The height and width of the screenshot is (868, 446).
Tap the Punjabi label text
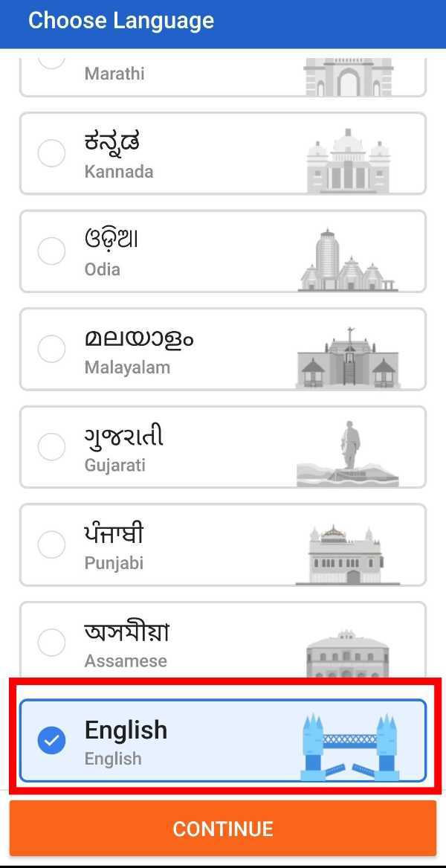[x=114, y=563]
